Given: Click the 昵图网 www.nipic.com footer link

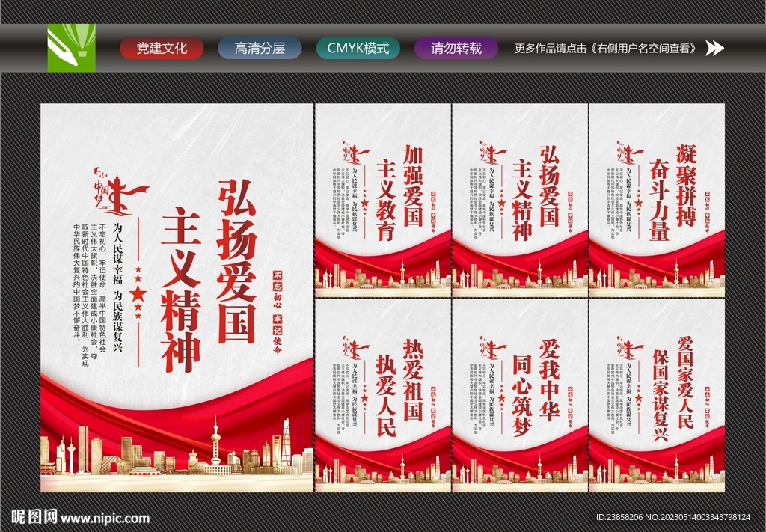Looking at the screenshot, I should (81, 517).
